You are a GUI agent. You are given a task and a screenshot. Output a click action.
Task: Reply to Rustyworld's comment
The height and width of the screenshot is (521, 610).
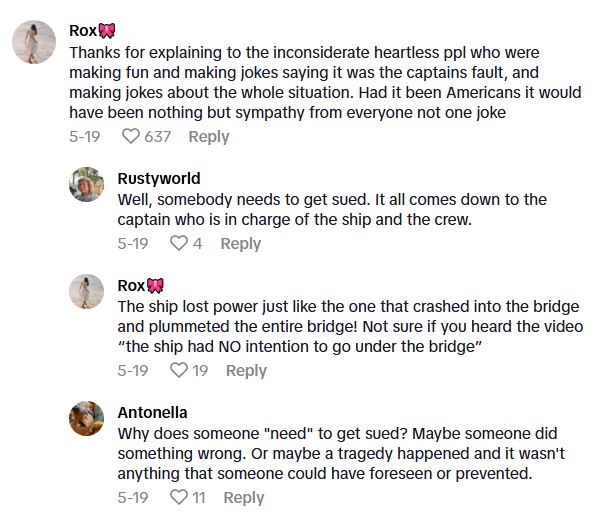[240, 244]
